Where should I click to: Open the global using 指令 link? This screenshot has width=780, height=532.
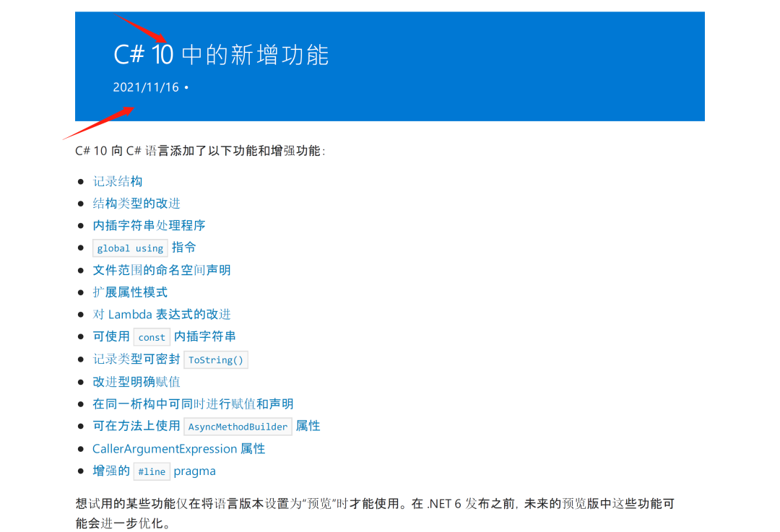[144, 248]
